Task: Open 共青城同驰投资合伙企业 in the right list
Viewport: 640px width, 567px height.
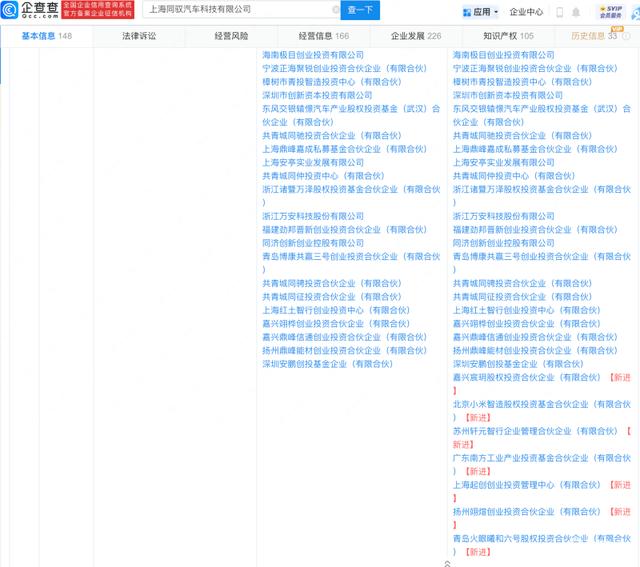Action: 522,136
